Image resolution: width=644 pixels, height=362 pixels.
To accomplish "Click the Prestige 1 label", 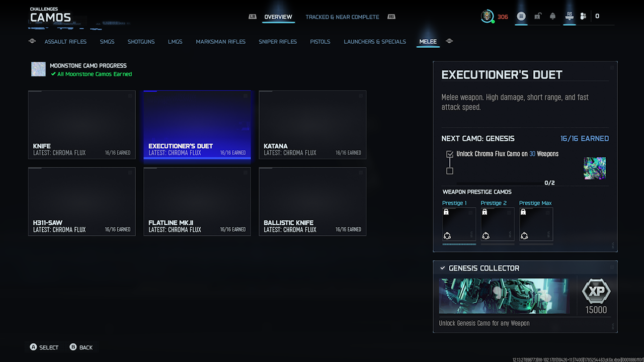I will click(454, 203).
